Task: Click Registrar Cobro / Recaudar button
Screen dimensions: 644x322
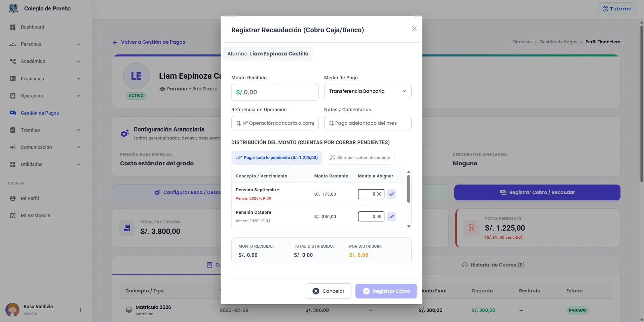Action: point(537,192)
